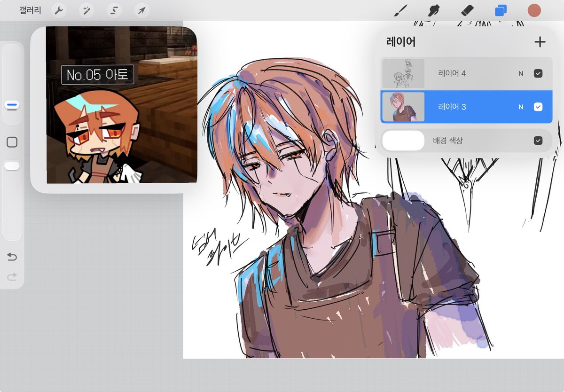Open the active color swatch circle

pos(534,10)
